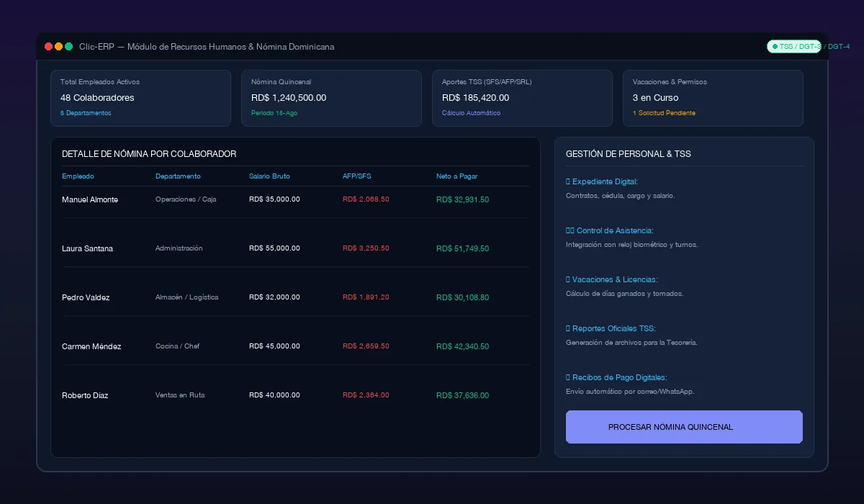Screen dimensions: 864x504
Task: Click the "GESTIÓN DE PERSONAL & TSS" heading
Action: pos(629,154)
